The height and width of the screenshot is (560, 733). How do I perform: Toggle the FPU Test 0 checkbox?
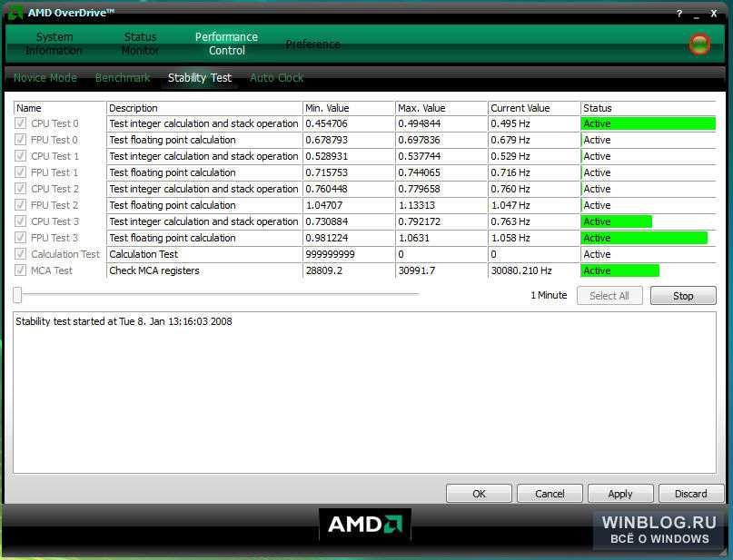click(20, 140)
